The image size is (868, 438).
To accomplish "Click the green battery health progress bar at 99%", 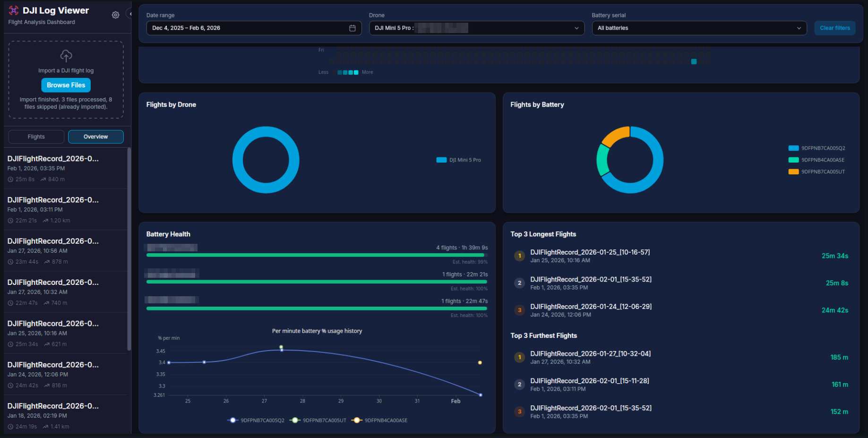I will (316, 255).
